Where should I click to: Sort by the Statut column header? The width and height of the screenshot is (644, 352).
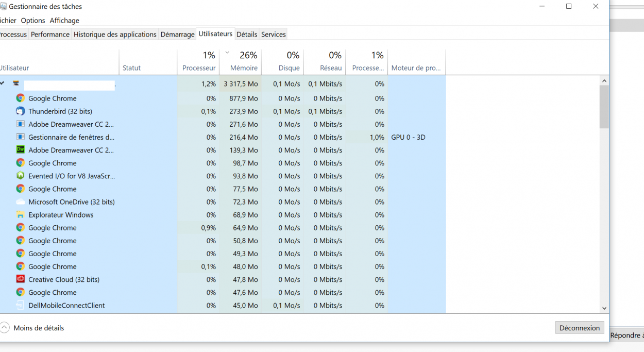148,62
